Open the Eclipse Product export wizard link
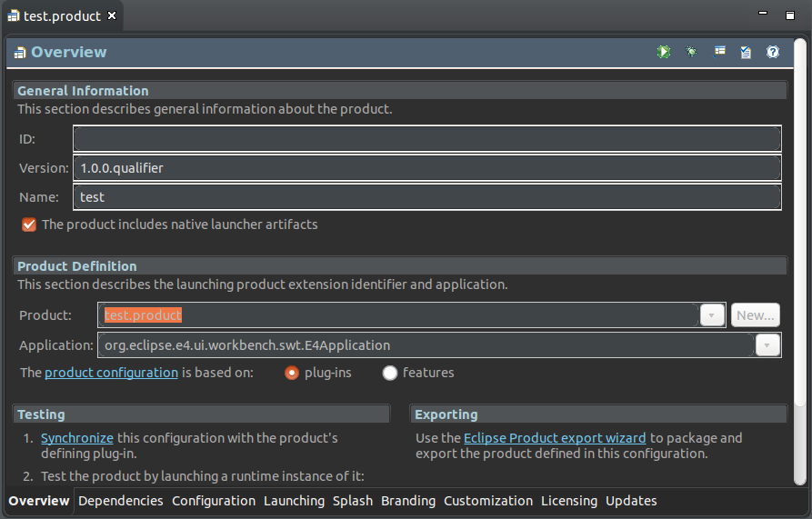Image resolution: width=812 pixels, height=519 pixels. tap(555, 438)
